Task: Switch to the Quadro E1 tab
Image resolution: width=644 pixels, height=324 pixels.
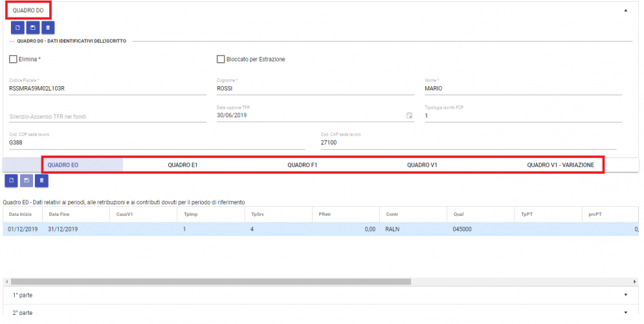Action: pos(183,165)
